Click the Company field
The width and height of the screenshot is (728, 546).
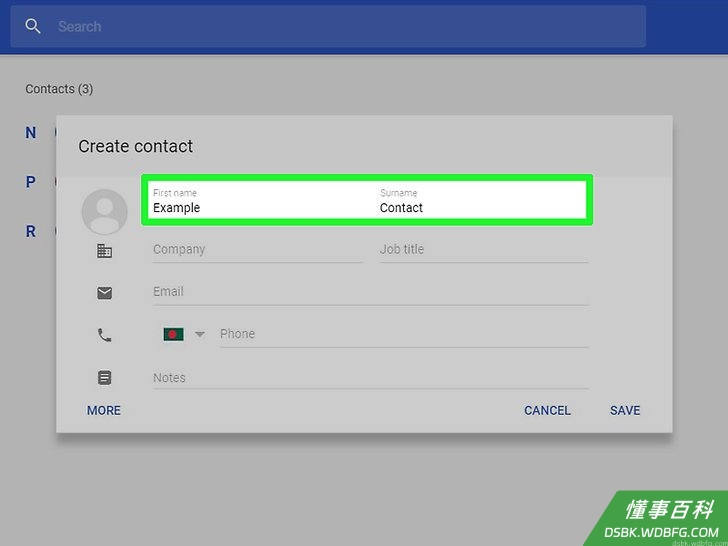(x=257, y=250)
